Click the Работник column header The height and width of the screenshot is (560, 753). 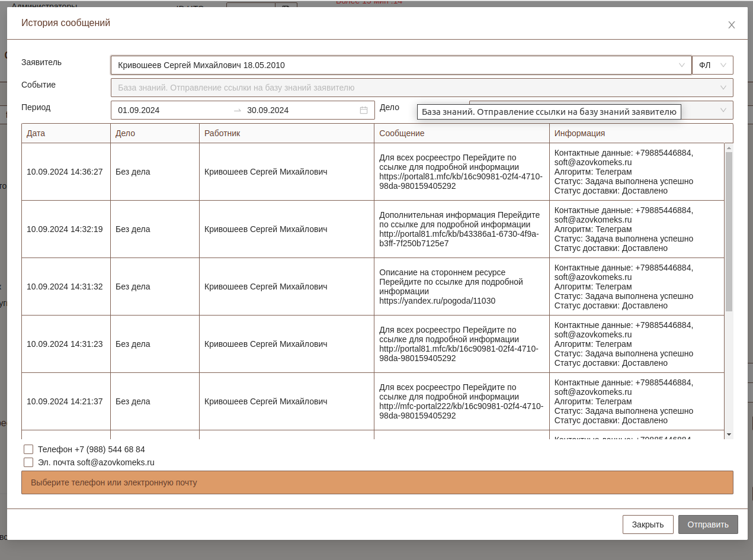click(x=222, y=133)
